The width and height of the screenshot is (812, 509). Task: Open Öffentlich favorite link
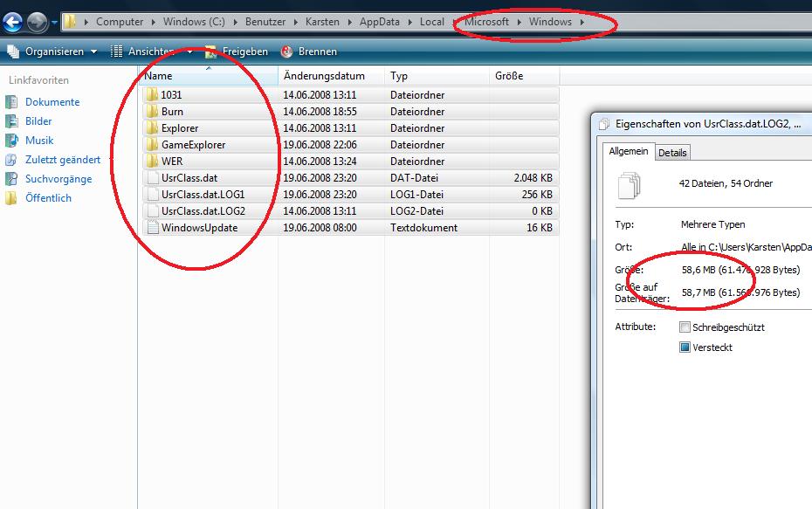[x=48, y=198]
